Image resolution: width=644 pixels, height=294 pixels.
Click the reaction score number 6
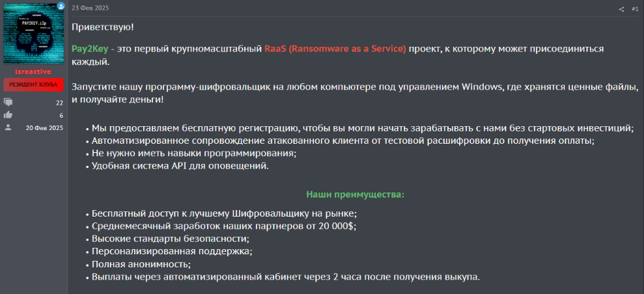pos(61,115)
